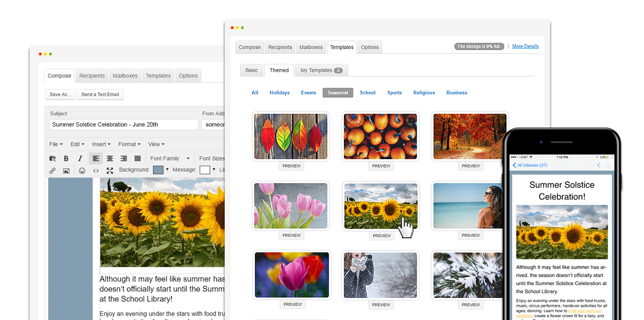Open the file browser icon in toolbar

point(52,158)
